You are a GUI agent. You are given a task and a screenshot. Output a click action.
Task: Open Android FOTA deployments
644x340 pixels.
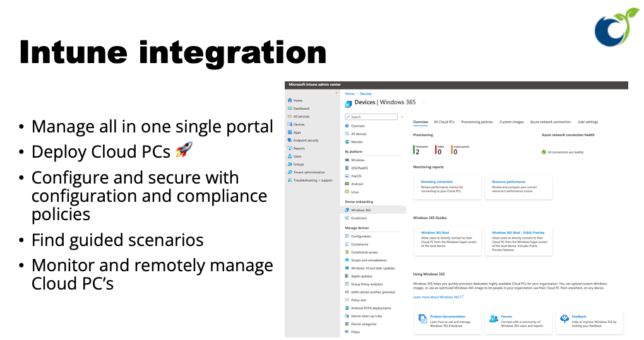(368, 308)
